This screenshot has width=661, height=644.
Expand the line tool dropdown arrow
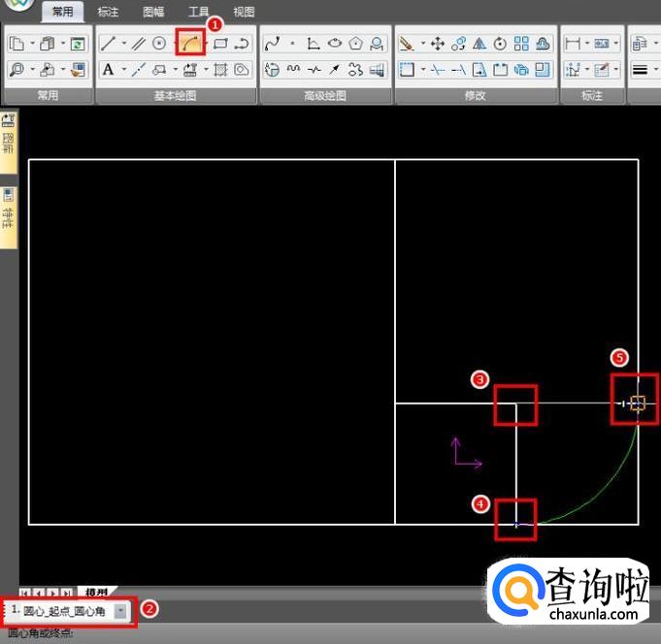click(x=124, y=44)
